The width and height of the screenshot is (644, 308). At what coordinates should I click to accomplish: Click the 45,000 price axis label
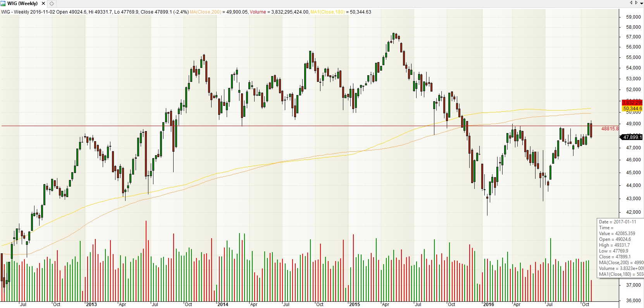click(633, 173)
